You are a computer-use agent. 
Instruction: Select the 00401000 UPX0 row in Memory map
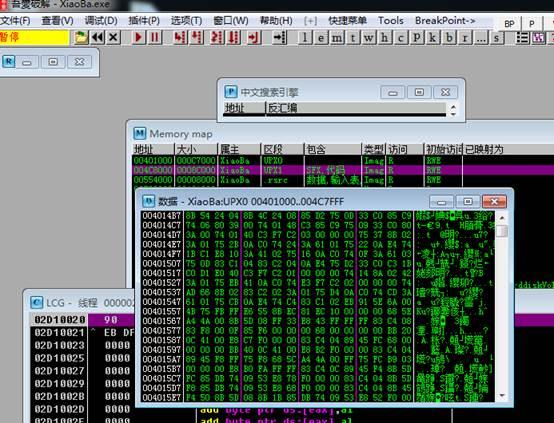point(343,160)
